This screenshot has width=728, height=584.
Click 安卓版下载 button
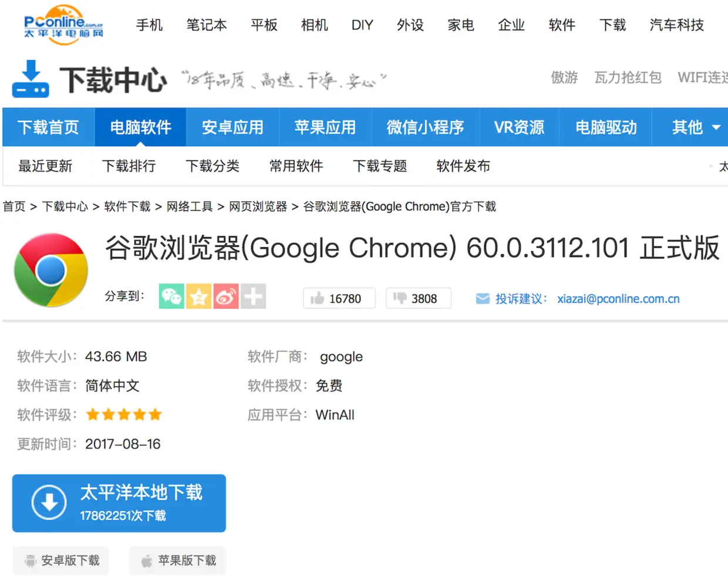click(61, 561)
